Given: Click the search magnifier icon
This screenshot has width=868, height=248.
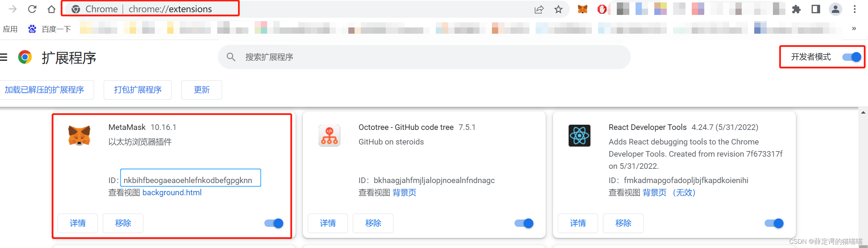Looking at the screenshot, I should [231, 57].
